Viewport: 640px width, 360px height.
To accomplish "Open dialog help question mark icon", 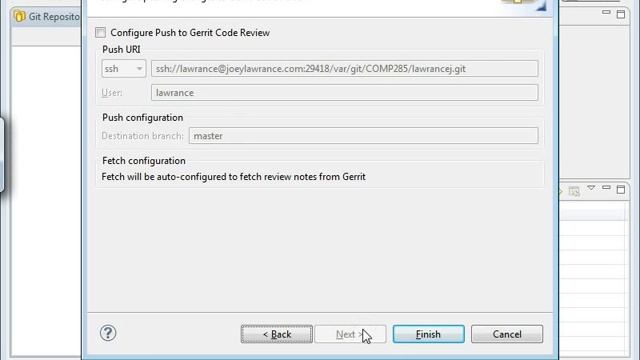I will click(108, 333).
